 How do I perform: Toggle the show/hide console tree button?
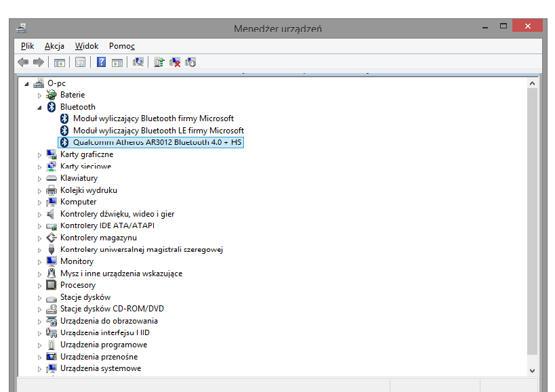coord(60,63)
